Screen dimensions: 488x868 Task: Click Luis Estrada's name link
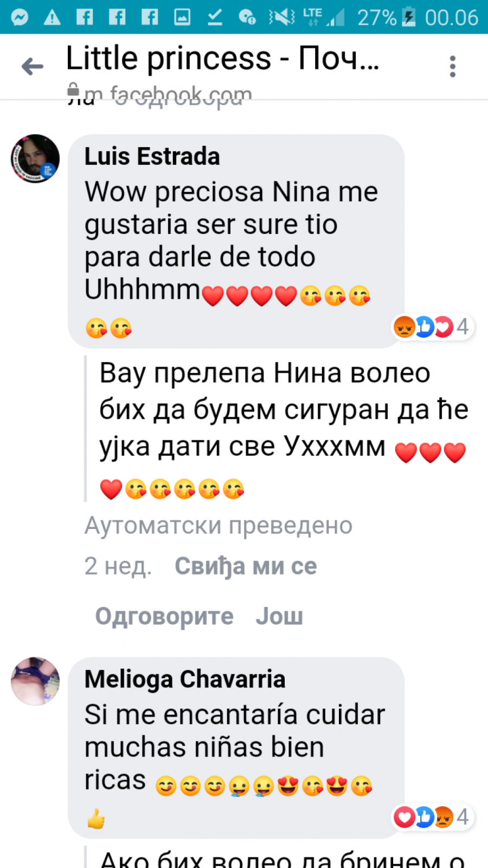pyautogui.click(x=152, y=156)
